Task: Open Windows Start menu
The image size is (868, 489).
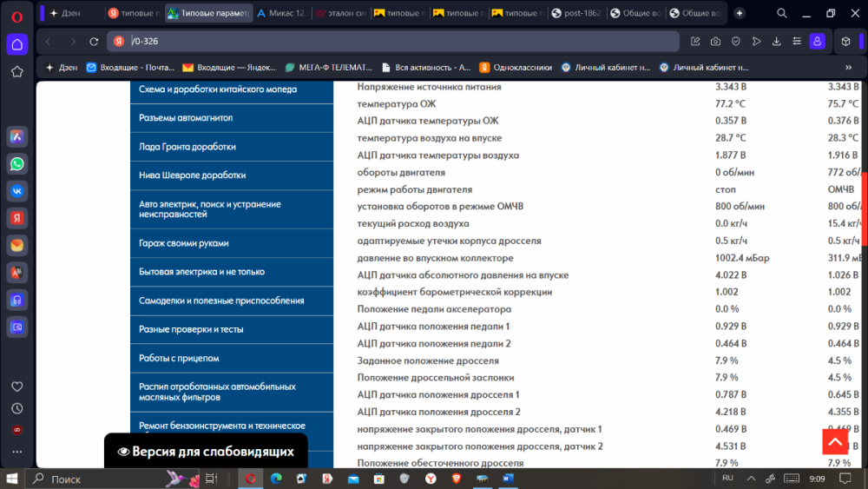Action: (x=11, y=479)
